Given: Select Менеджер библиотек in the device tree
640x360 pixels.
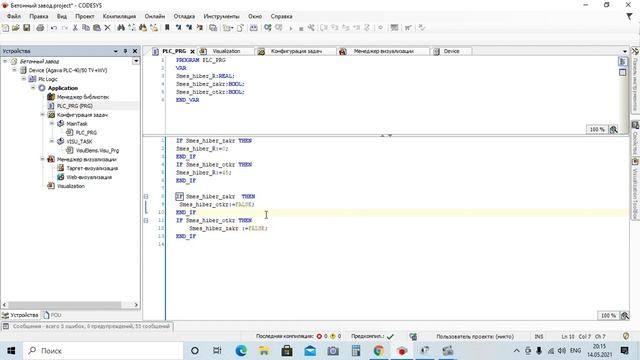Looking at the screenshot, I should pos(82,97).
